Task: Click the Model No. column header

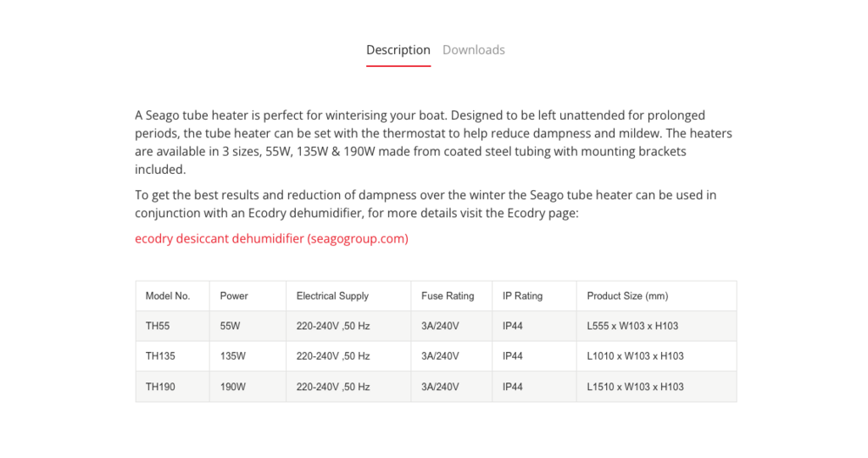Action: [173, 296]
